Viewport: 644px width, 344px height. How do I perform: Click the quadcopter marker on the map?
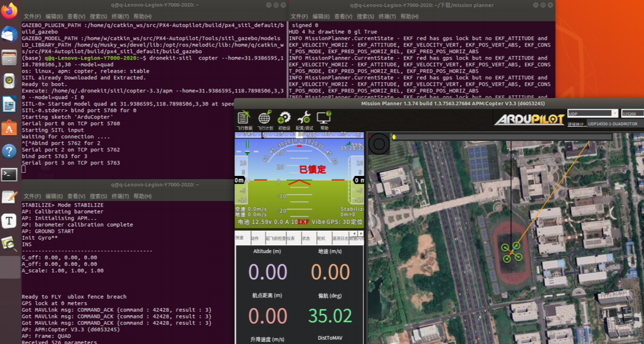pyautogui.click(x=512, y=252)
